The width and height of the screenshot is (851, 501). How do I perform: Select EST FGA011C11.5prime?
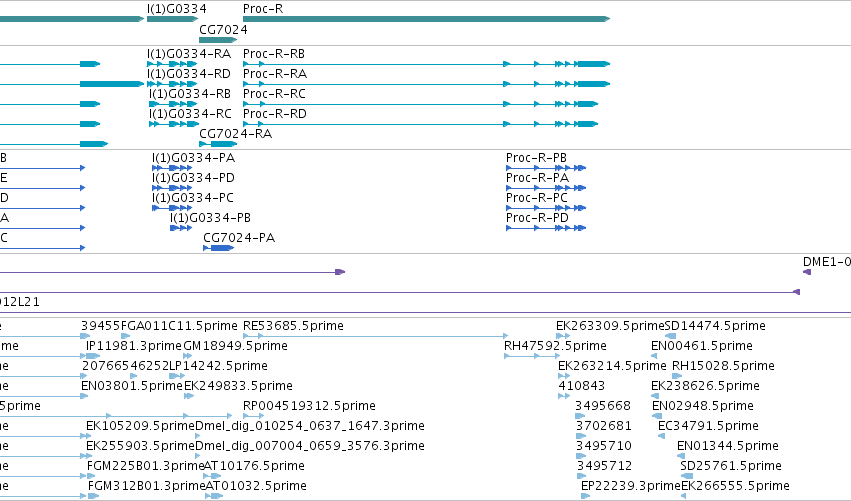point(179,326)
